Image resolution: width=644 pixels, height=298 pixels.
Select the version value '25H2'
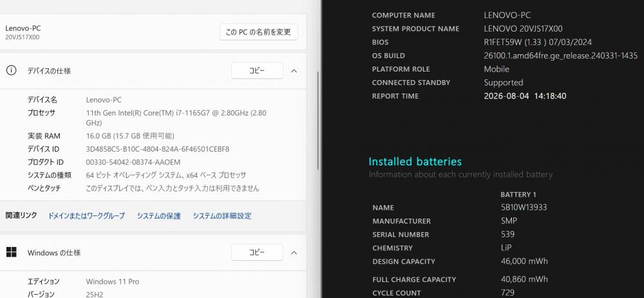[x=95, y=294]
